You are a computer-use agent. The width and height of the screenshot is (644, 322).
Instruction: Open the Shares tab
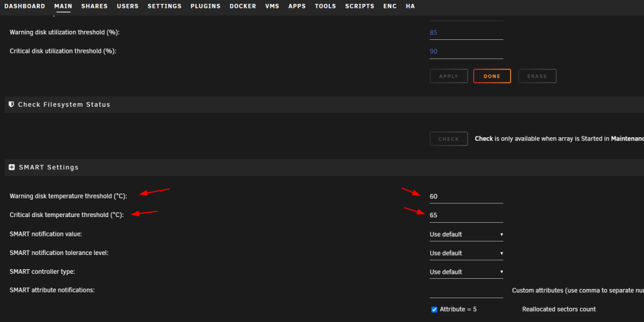coord(95,6)
